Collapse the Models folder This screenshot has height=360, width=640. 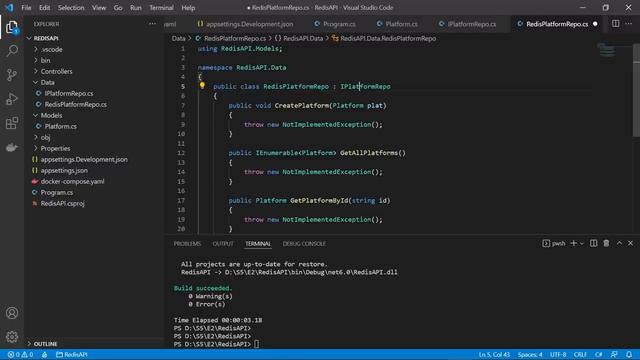[x=51, y=116]
